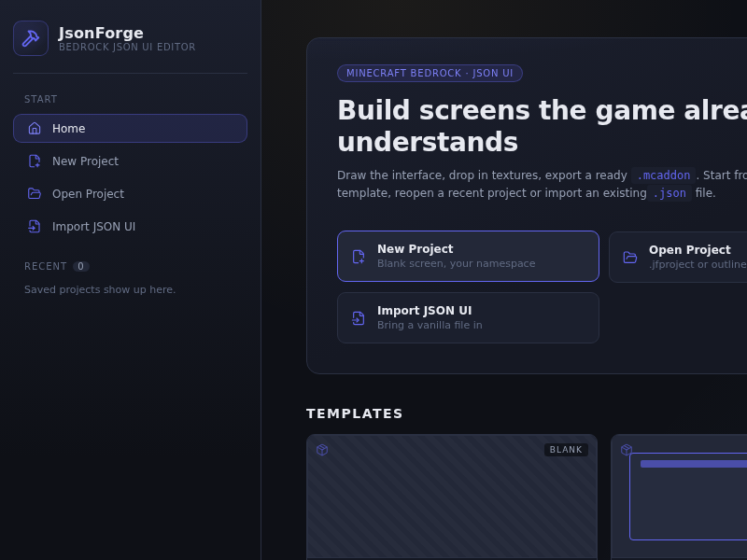Click the BLANK label on the template
The image size is (747, 560).
pyautogui.click(x=566, y=450)
